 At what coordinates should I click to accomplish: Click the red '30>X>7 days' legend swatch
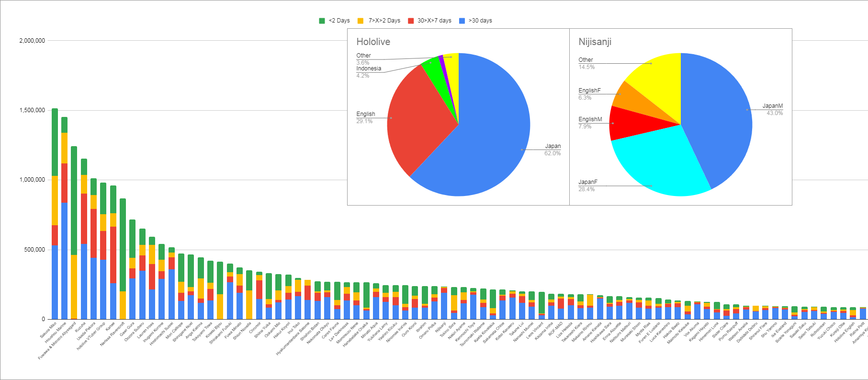point(411,21)
